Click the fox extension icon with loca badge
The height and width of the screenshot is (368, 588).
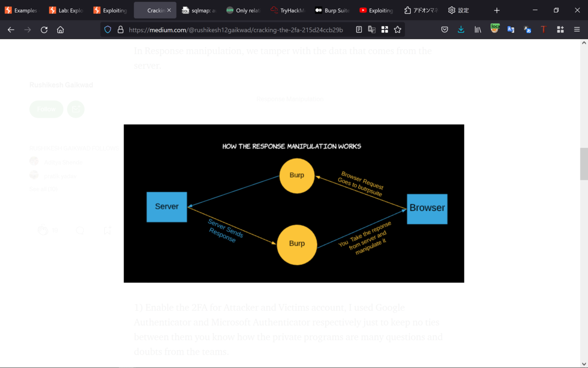tap(494, 29)
